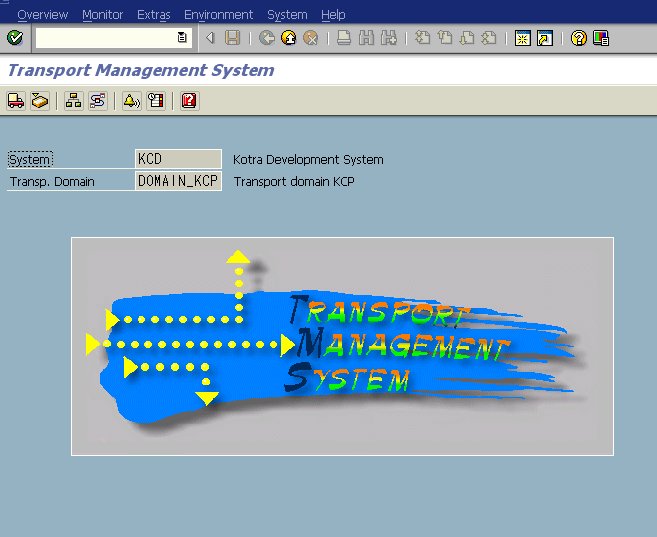Click the Create Shortcut icon
657x537 pixels.
coord(545,38)
